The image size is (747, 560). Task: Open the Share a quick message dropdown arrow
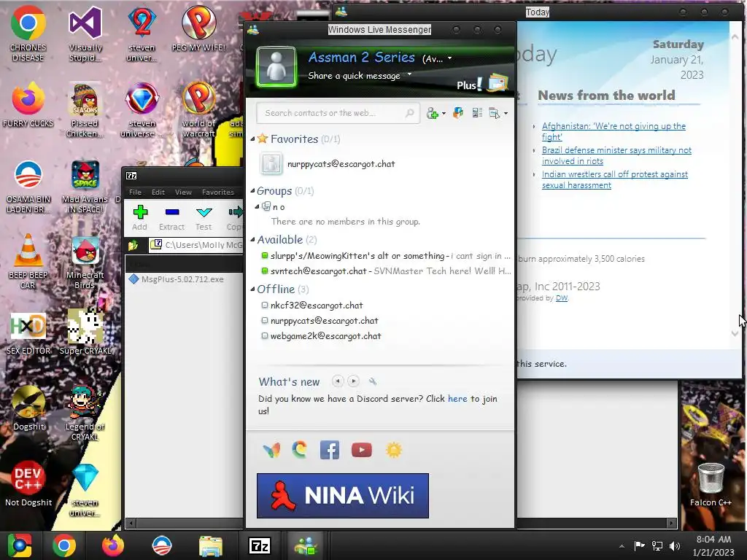(409, 75)
